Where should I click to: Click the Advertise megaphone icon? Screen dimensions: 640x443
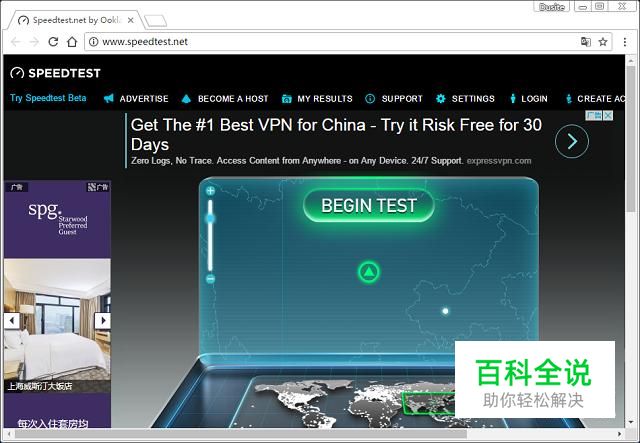click(109, 98)
